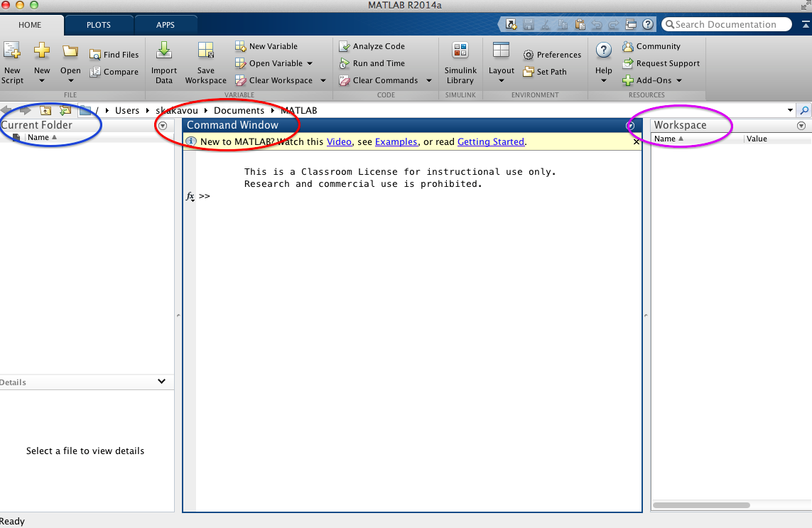Click Request Support
The image size is (812, 528).
click(x=661, y=63)
